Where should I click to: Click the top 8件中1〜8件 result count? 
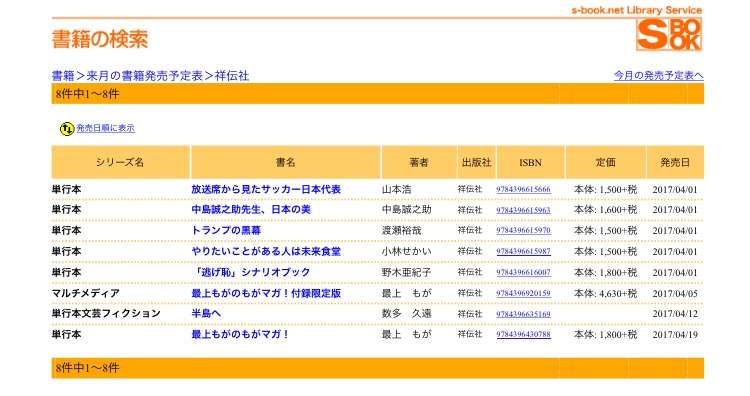[x=87, y=94]
